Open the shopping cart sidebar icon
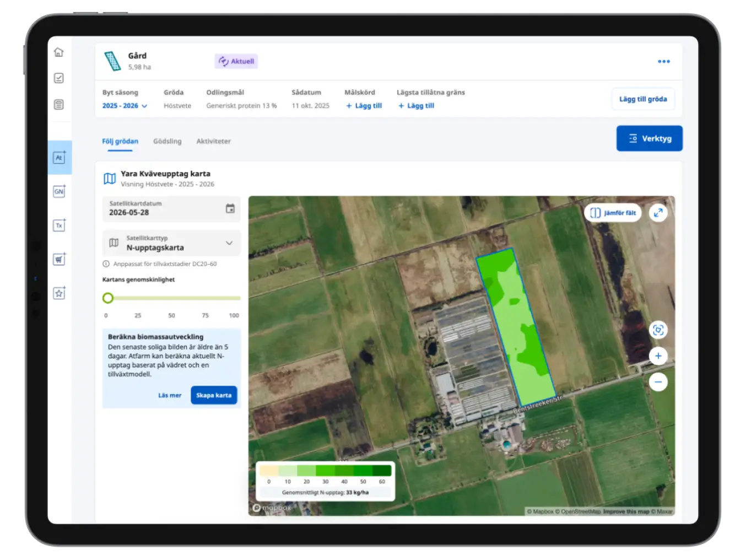The image size is (746, 560). click(x=59, y=259)
